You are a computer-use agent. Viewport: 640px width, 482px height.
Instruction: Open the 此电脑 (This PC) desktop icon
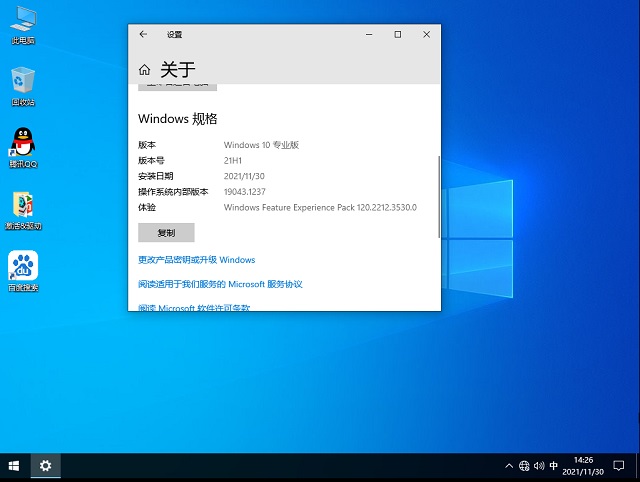coord(22,19)
